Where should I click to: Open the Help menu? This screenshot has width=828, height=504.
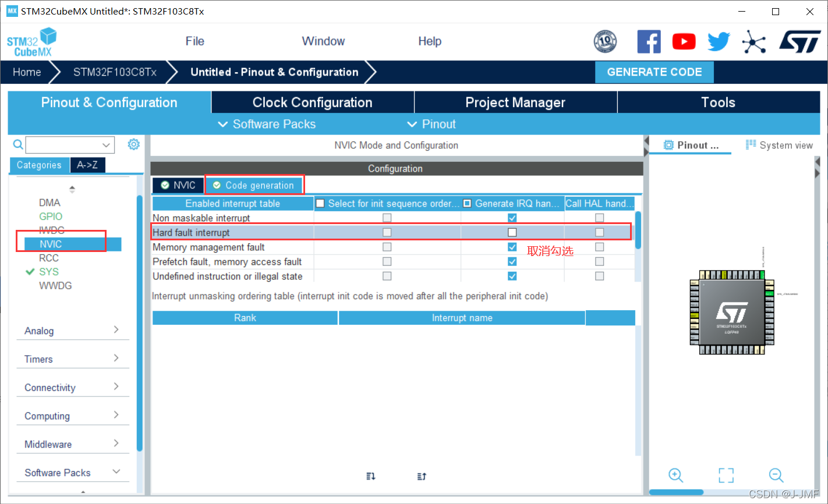tap(430, 41)
